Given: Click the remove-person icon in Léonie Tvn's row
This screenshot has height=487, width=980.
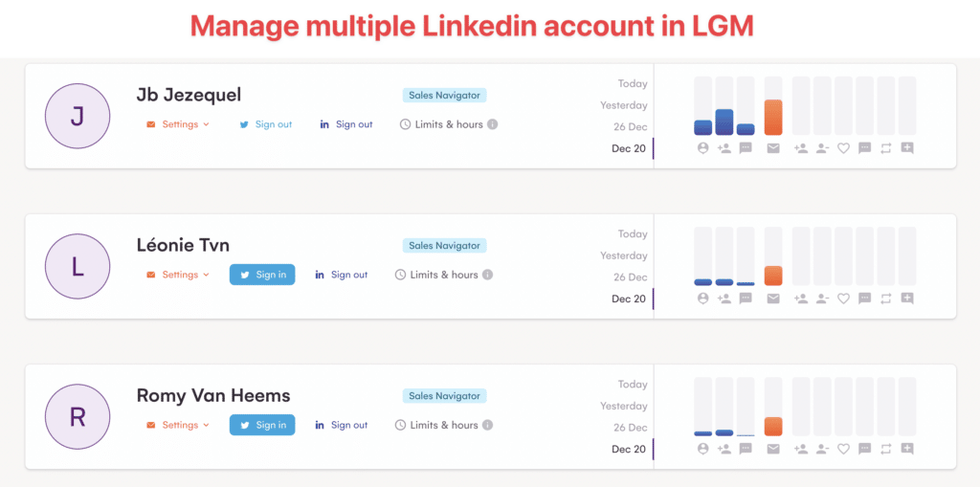Looking at the screenshot, I should pyautogui.click(x=822, y=299).
